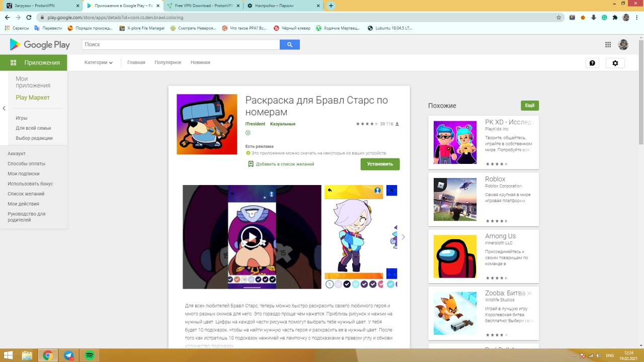Viewport: 644px width, 362px height.
Task: Open the ITresident developer link
Action: (255, 124)
